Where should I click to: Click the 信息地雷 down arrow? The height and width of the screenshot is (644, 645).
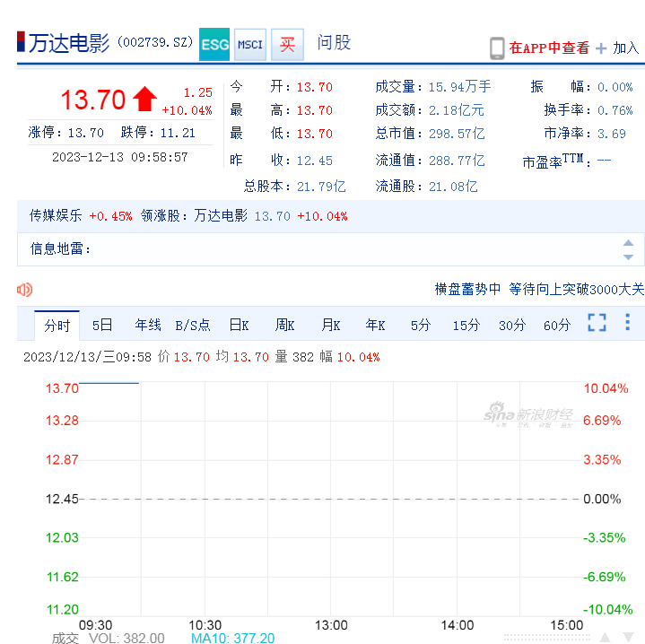pyautogui.click(x=628, y=257)
